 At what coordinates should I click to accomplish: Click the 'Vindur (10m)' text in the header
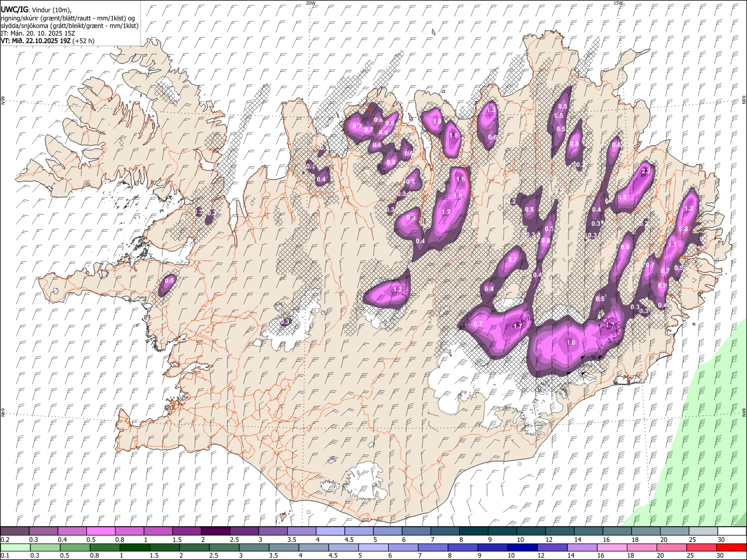(51, 10)
